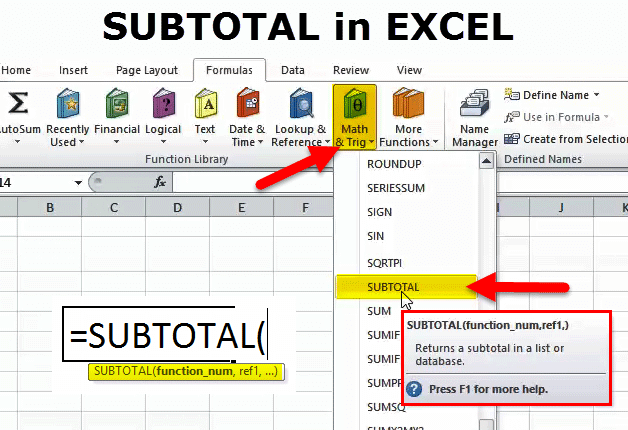
Task: Switch to the Data tab
Action: [x=293, y=70]
